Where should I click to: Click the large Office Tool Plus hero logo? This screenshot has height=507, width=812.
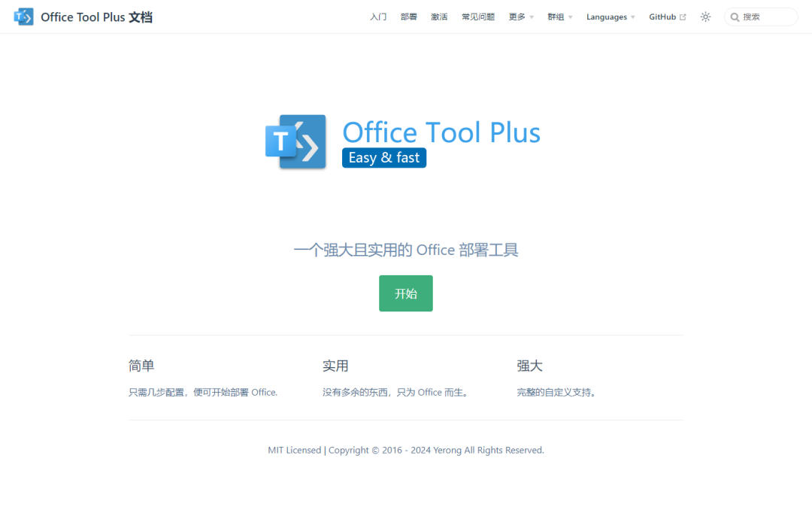tap(403, 142)
